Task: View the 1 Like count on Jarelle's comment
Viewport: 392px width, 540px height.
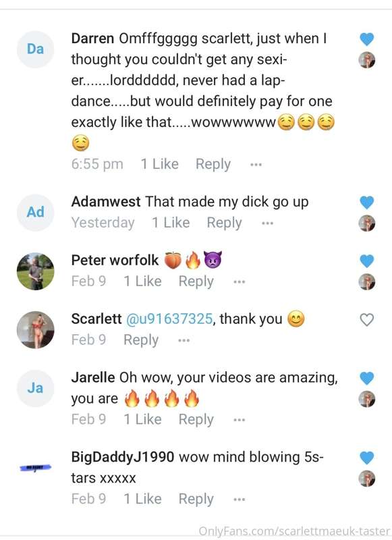Action: click(142, 419)
